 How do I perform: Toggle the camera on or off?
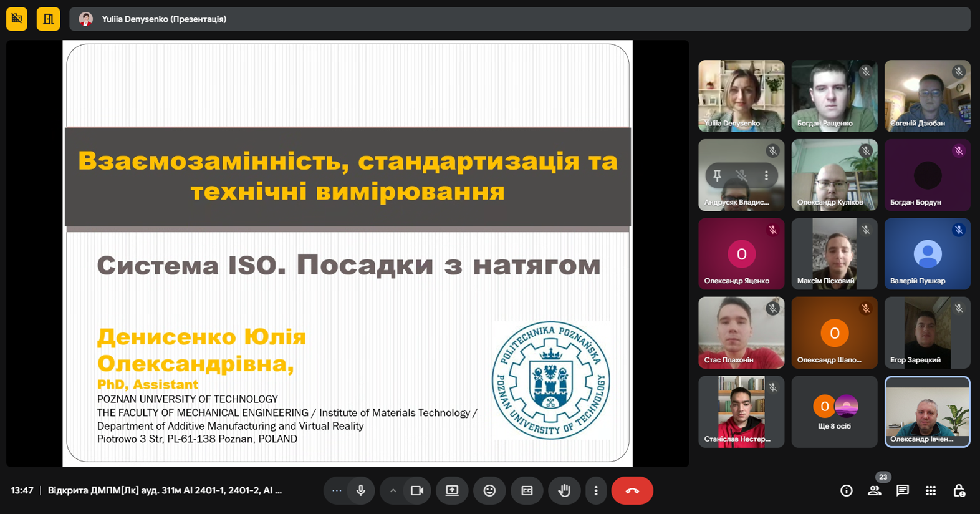(417, 491)
